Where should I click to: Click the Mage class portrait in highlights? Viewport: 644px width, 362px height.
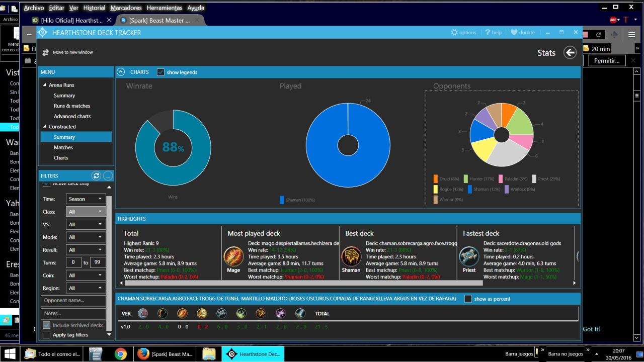(233, 256)
